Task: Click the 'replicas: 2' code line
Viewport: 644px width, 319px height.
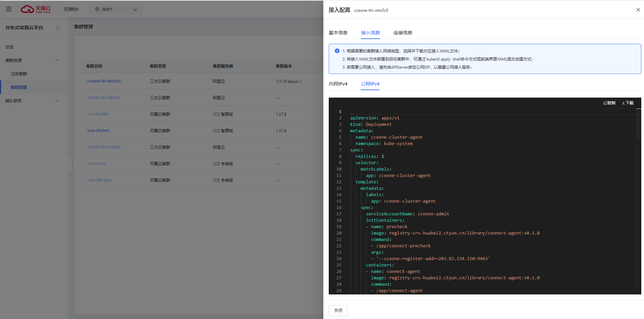Action: [x=369, y=156]
